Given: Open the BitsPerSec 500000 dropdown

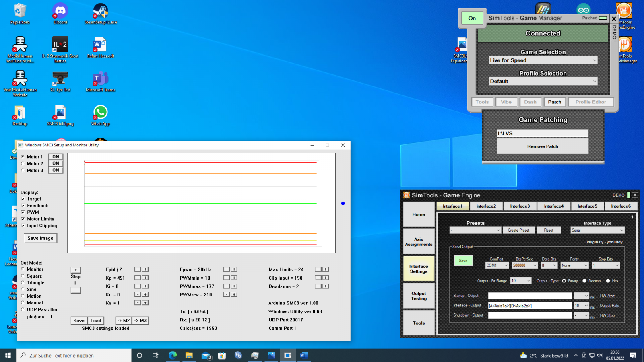Looking at the screenshot, I should click(x=525, y=265).
